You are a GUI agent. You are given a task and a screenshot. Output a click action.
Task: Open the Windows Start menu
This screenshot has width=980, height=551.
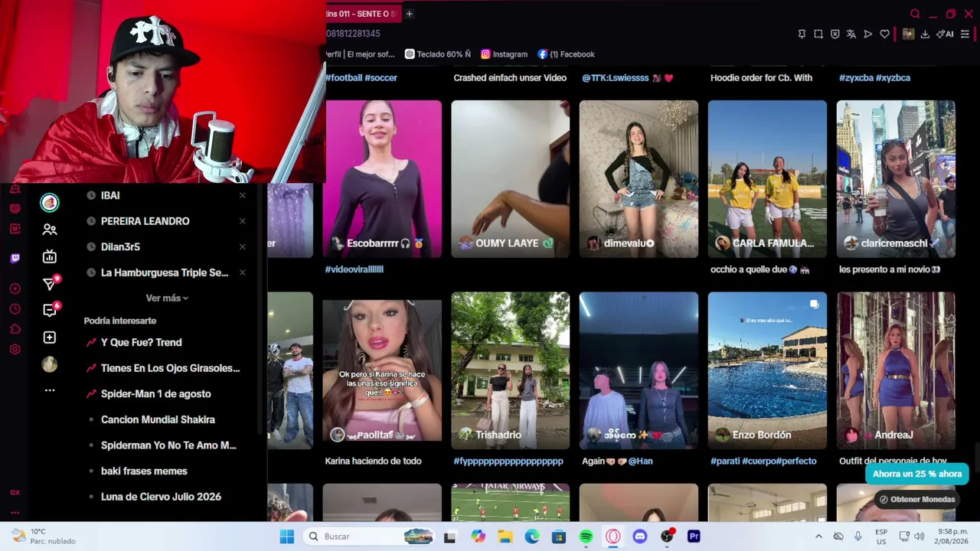coord(287,536)
